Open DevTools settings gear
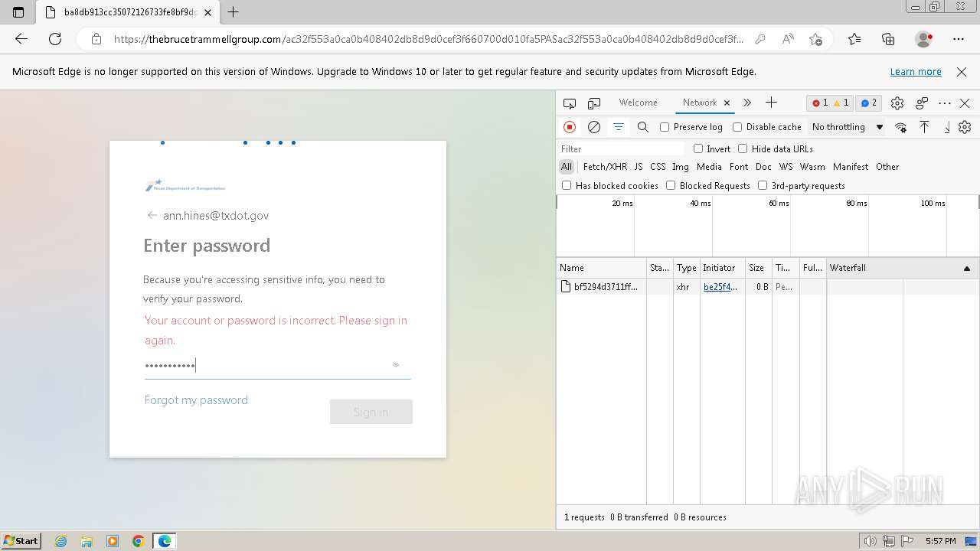This screenshot has height=551, width=980. click(x=897, y=103)
